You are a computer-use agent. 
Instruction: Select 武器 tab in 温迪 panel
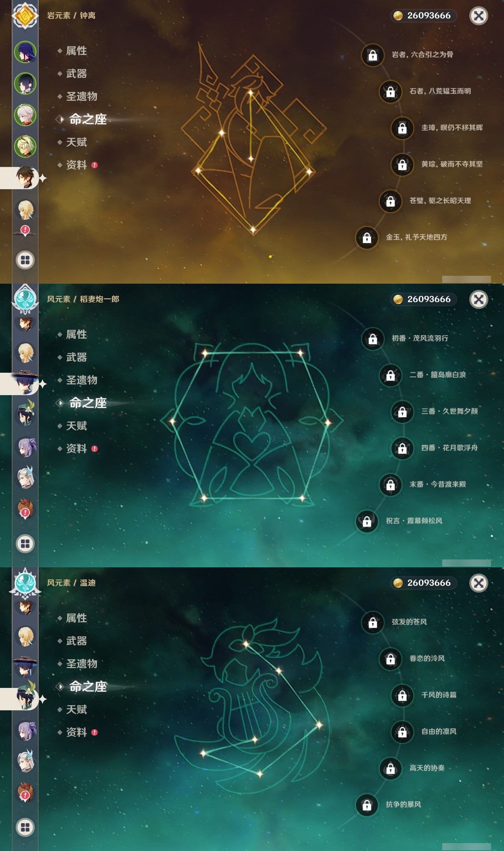point(76,641)
